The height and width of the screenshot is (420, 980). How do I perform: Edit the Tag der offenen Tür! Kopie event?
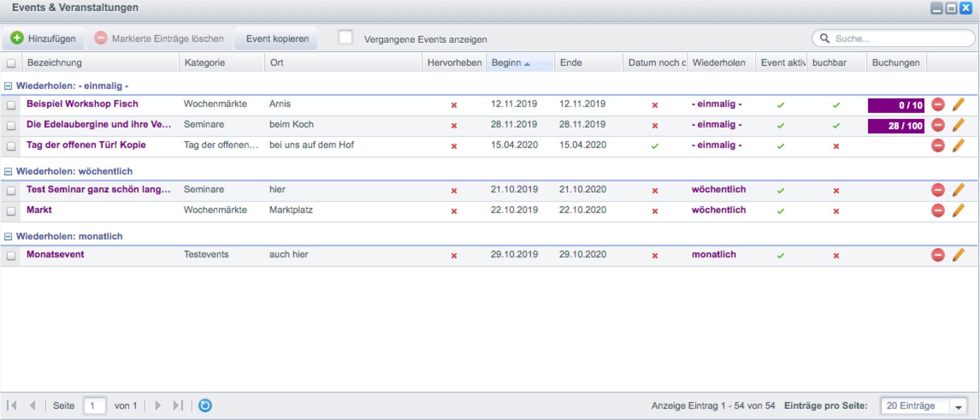958,145
